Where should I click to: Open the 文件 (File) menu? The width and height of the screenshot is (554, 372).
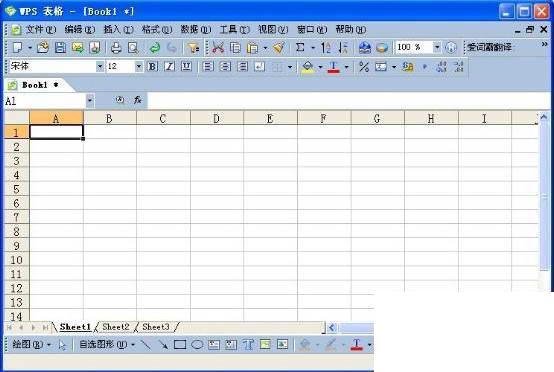41,29
